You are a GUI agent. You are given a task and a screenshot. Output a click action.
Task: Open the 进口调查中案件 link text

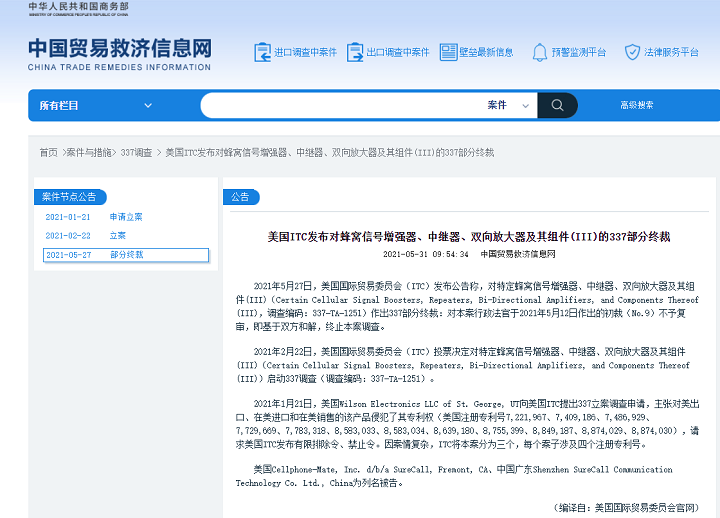305,52
